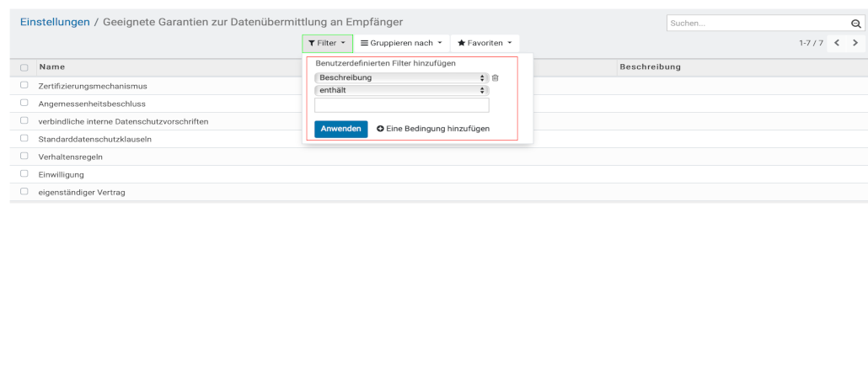Click the search magnifier icon
Screen dimensions: 868x388
pos(855,24)
